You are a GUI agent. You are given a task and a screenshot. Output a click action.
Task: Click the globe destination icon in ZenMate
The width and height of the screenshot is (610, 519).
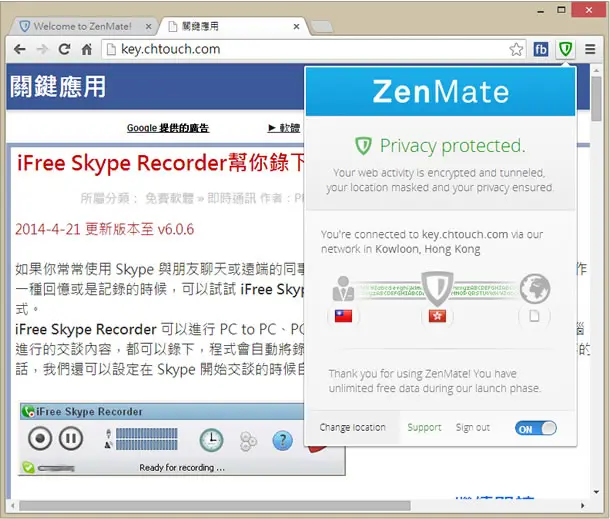(x=535, y=289)
